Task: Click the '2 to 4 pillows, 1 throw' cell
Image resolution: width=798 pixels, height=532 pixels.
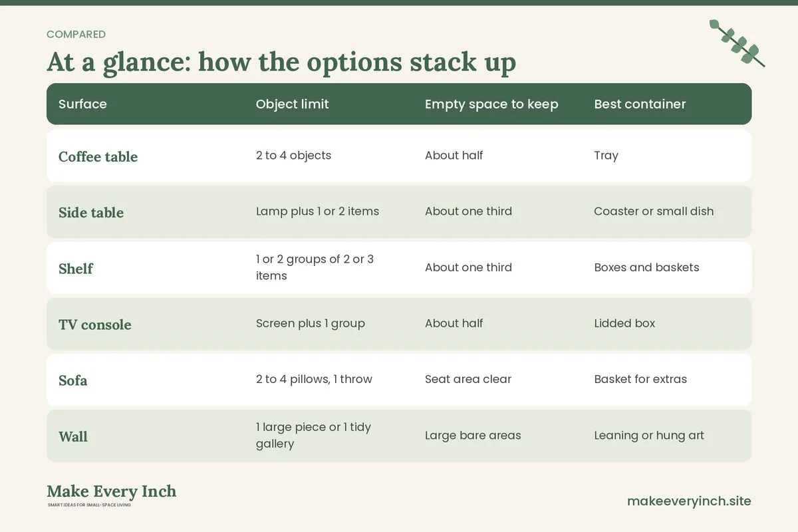Action: pyautogui.click(x=314, y=379)
